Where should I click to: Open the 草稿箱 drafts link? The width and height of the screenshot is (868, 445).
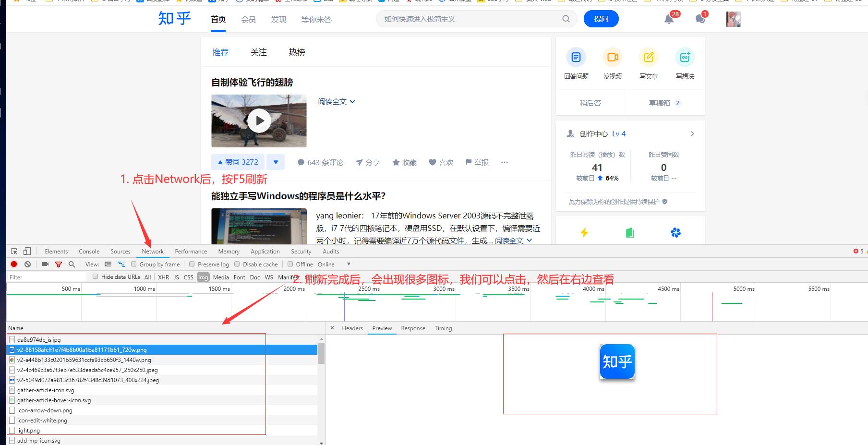(664, 103)
